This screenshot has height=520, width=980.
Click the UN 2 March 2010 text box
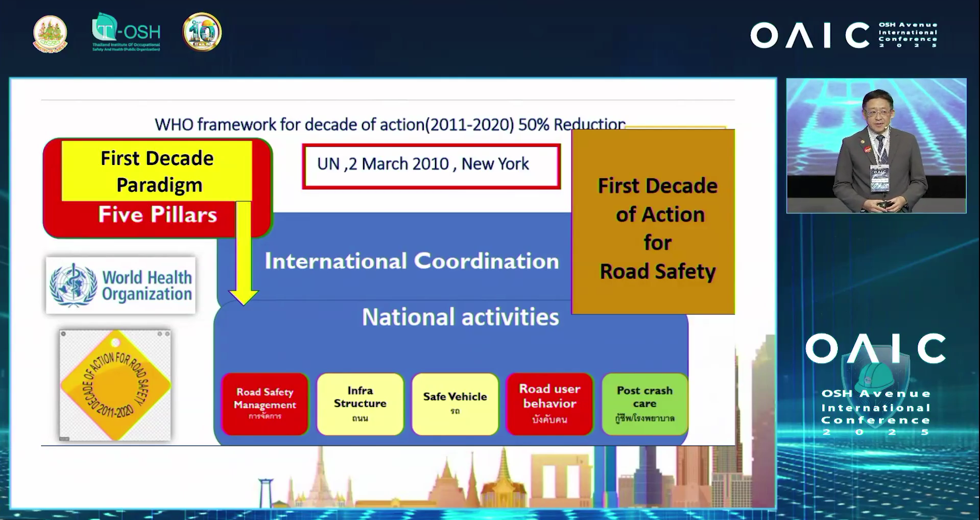[431, 166]
